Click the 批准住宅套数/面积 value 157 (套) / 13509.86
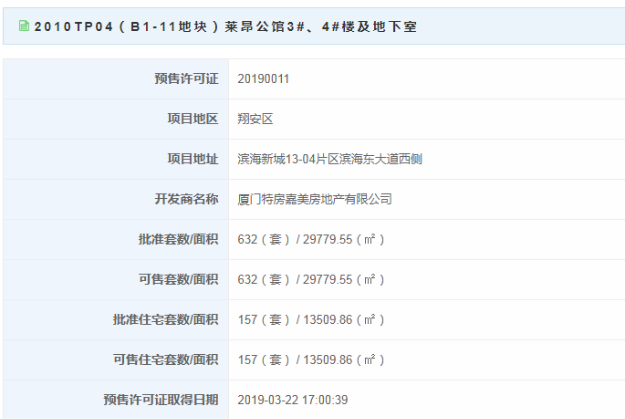625x419 pixels. 311,320
